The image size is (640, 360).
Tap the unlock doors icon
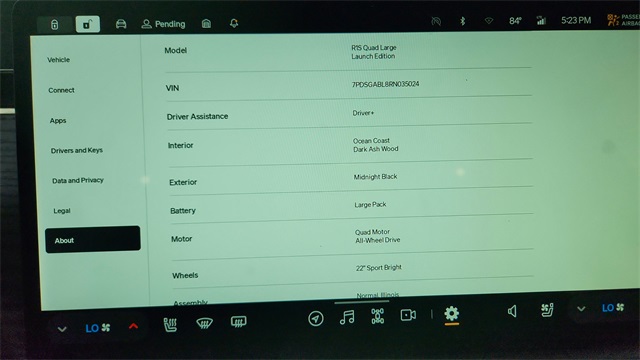coord(87,24)
